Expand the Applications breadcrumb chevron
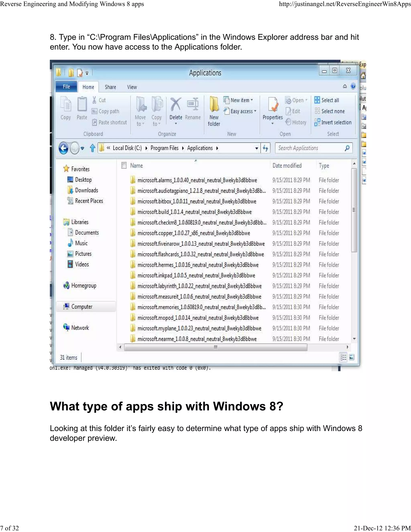The height and width of the screenshot is (532, 411). pos(217,148)
